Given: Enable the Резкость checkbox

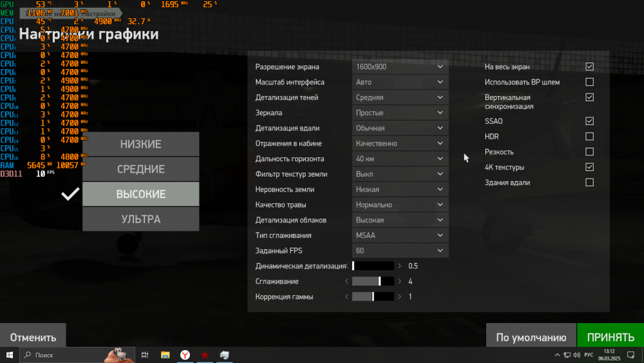Looking at the screenshot, I should [589, 152].
